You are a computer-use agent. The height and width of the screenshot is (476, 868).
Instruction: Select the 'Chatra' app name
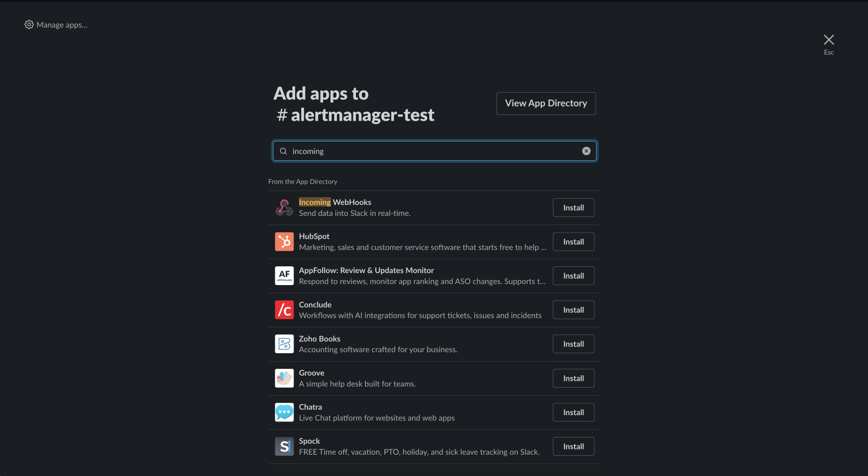311,407
